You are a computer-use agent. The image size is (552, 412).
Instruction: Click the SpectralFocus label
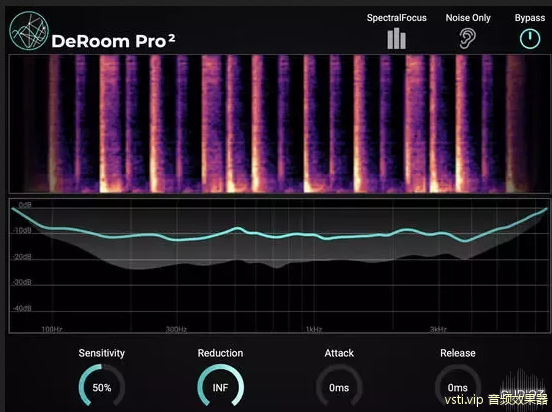pos(396,18)
